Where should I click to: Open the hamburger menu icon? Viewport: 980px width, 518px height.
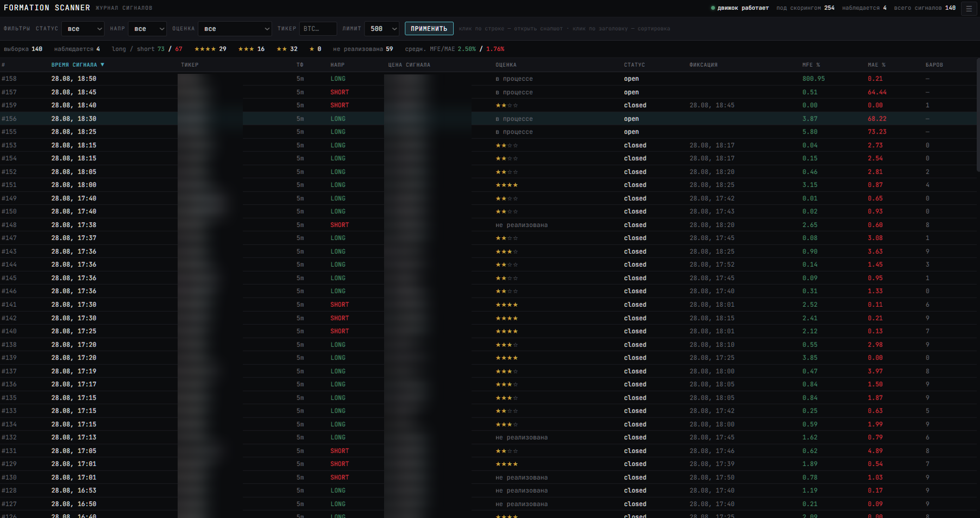[969, 8]
